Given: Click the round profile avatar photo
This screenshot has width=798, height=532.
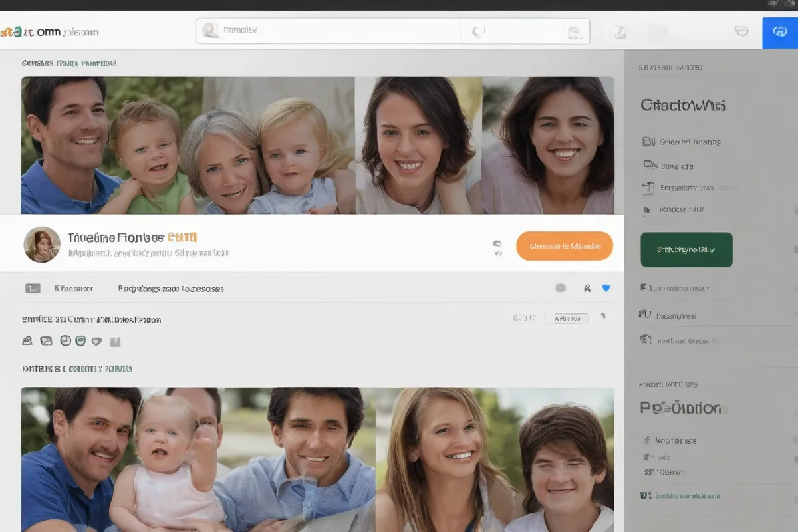Looking at the screenshot, I should (42, 244).
